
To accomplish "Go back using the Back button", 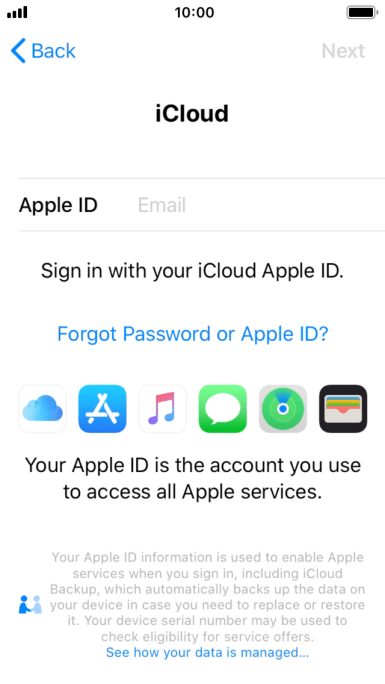I will [43, 51].
